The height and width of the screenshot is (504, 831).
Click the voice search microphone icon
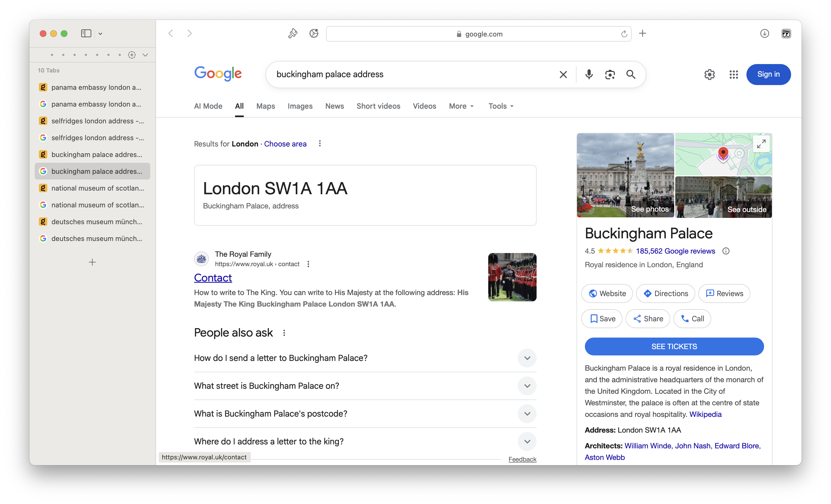tap(589, 75)
